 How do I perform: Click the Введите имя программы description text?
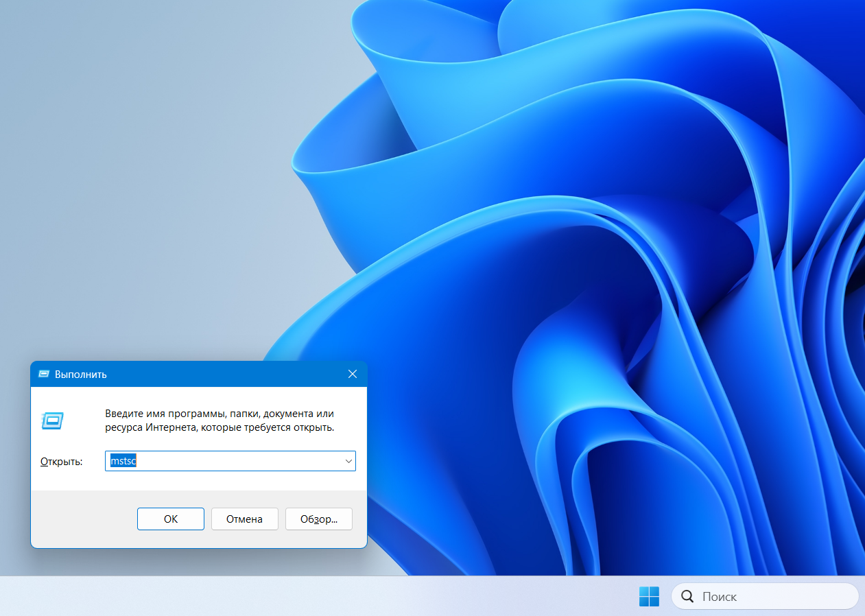(x=220, y=420)
